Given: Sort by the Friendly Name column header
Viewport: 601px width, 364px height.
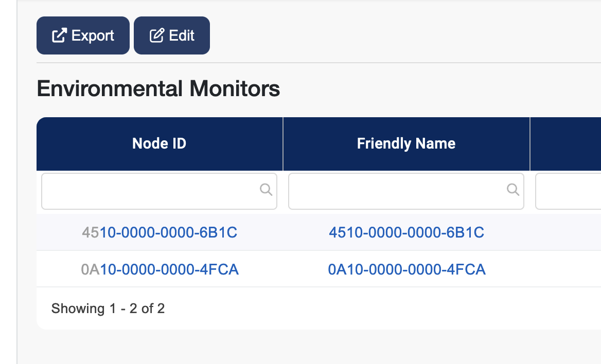Looking at the screenshot, I should (x=406, y=143).
